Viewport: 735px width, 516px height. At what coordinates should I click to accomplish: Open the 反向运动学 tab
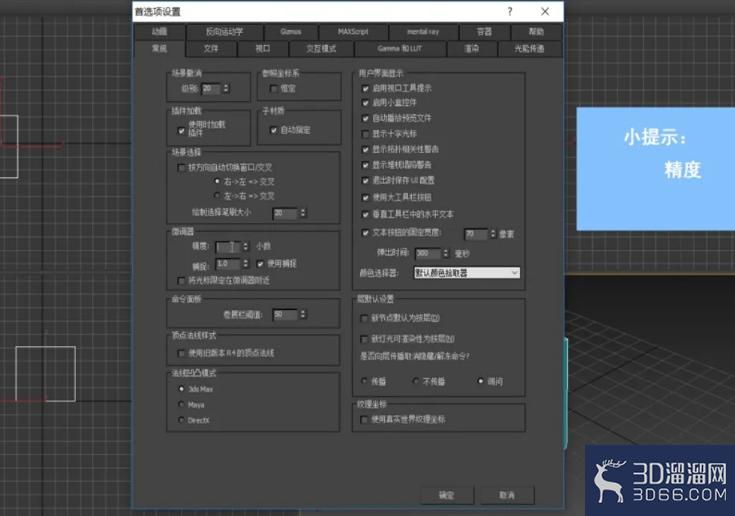click(225, 32)
